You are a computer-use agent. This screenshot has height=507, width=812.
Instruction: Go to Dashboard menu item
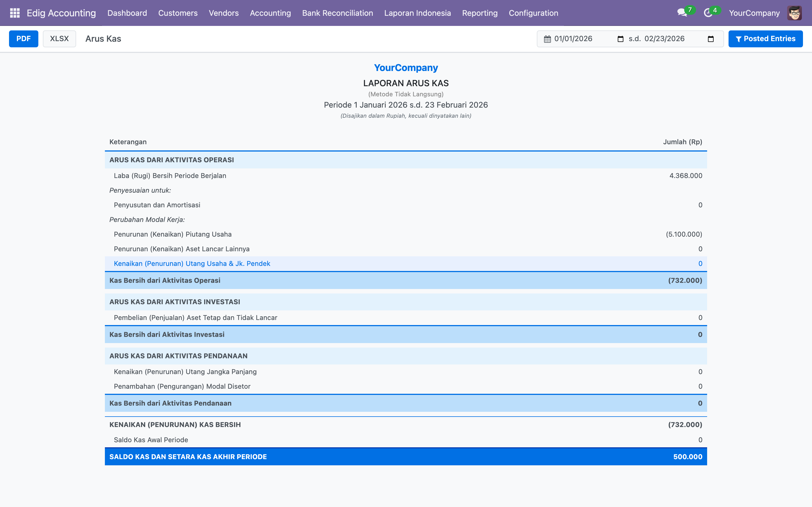[x=127, y=13]
